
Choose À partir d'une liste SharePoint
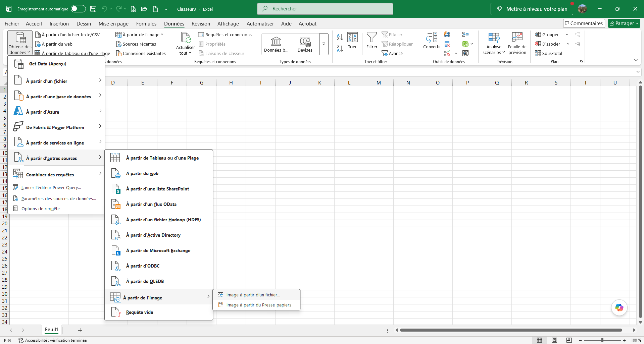159,189
